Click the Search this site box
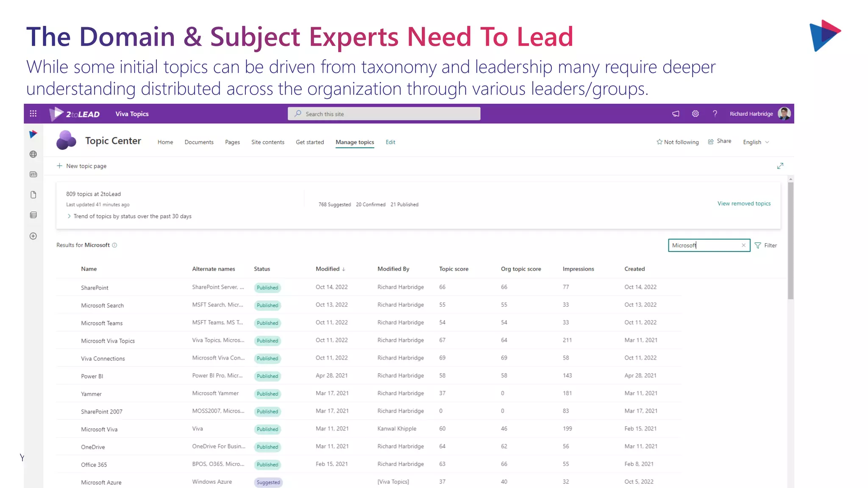 (384, 114)
